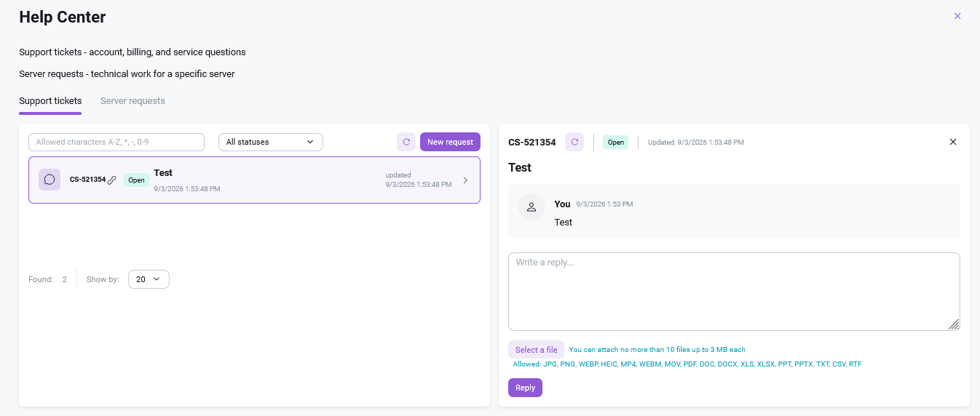Viewport: 980px width, 416px height.
Task: Click the user avatar icon beside You
Action: [x=532, y=207]
